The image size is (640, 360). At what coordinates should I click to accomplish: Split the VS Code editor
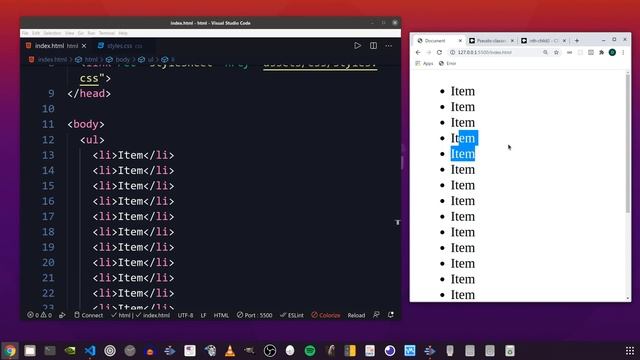pos(373,46)
